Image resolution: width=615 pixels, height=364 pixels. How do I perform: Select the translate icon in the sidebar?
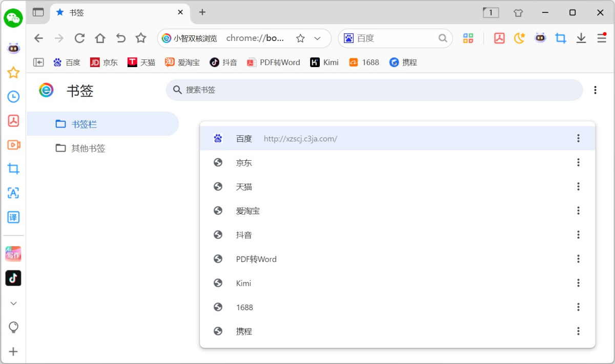(13, 217)
